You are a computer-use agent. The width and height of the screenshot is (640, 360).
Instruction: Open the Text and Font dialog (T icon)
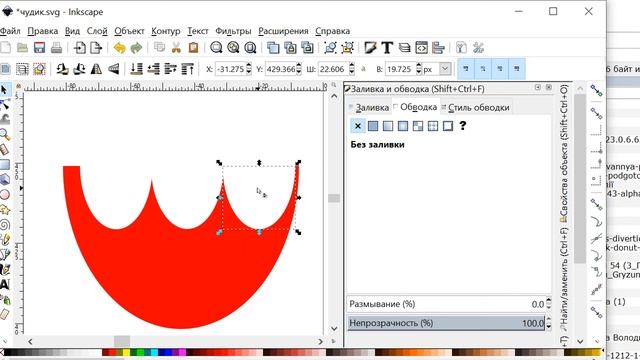pos(387,48)
